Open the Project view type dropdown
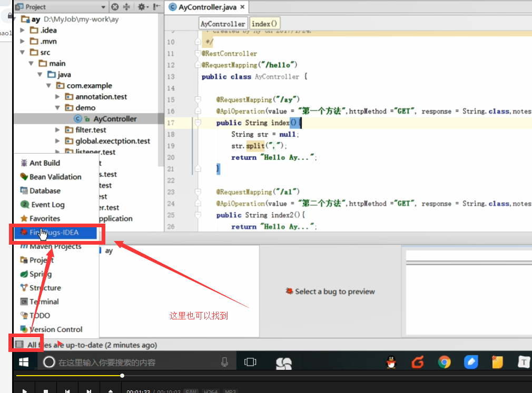This screenshot has width=532, height=393. point(103,7)
